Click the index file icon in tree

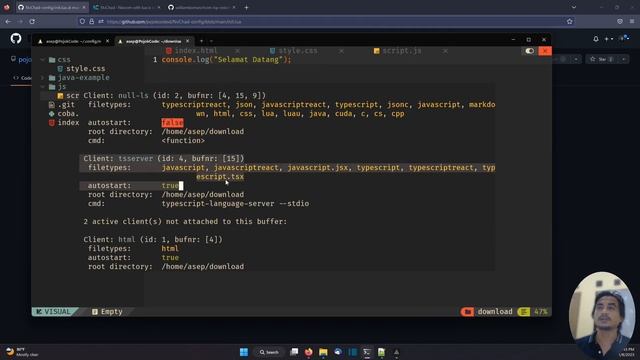[x=51, y=122]
